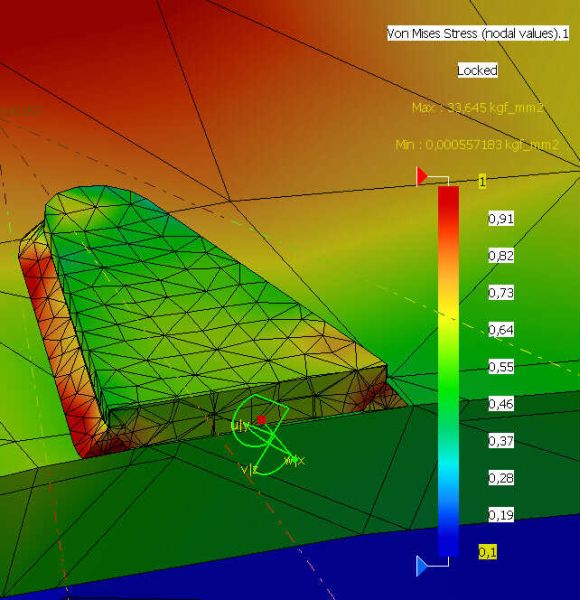Viewport: 580px width, 600px height.
Task: Click the compass w|x axis label
Action: pos(295,460)
